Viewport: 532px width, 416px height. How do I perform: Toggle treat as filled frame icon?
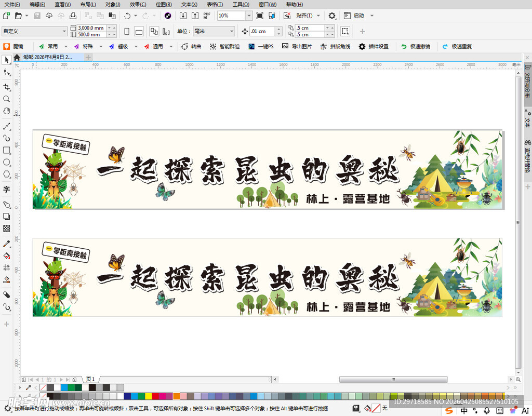coord(345,31)
